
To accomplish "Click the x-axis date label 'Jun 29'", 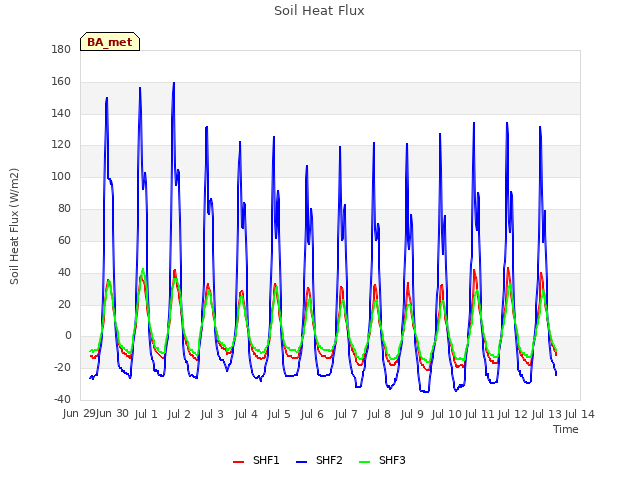I will 79,414.
